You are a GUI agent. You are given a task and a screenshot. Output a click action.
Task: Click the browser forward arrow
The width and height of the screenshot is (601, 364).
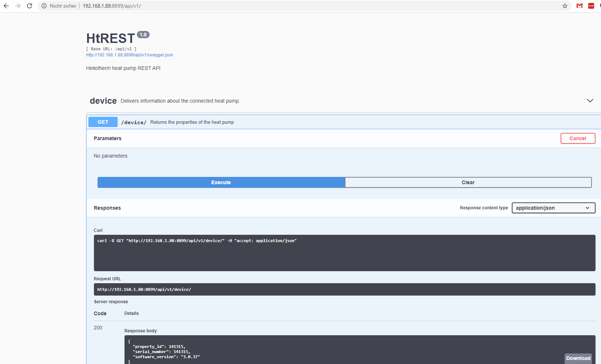pyautogui.click(x=18, y=6)
